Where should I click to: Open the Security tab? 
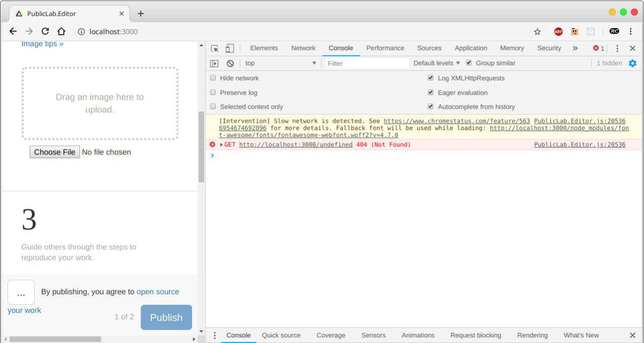click(x=549, y=48)
